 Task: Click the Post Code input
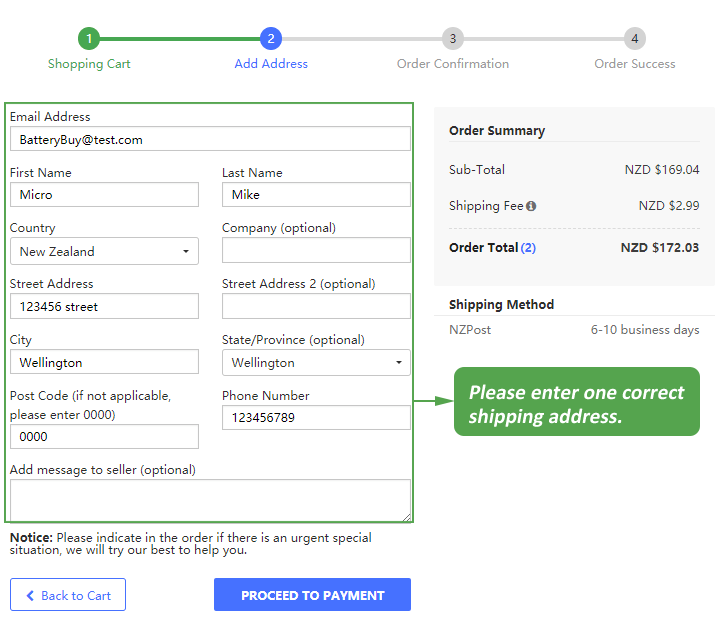pyautogui.click(x=104, y=437)
